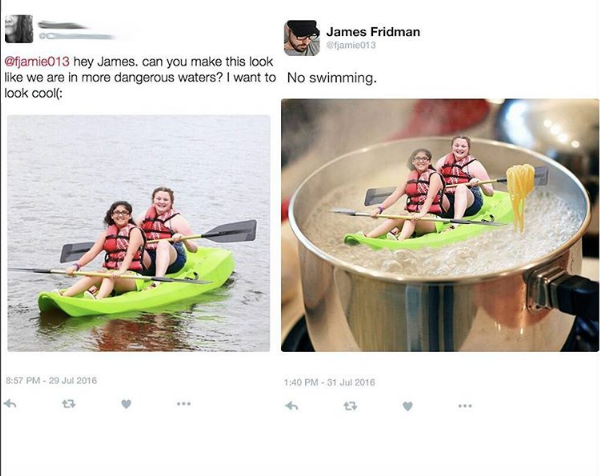600x476 pixels.
Task: Click the blurred username on left tweet
Action: [x=62, y=26]
